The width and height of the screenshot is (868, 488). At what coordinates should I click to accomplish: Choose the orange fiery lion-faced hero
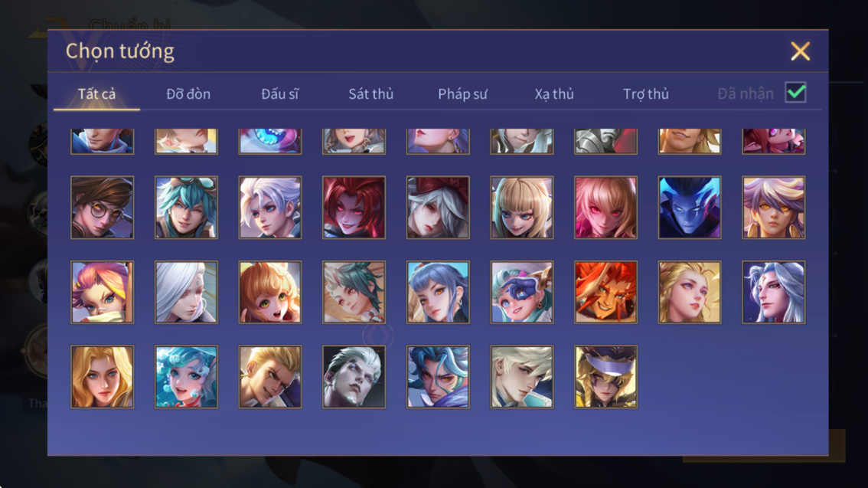pos(605,292)
